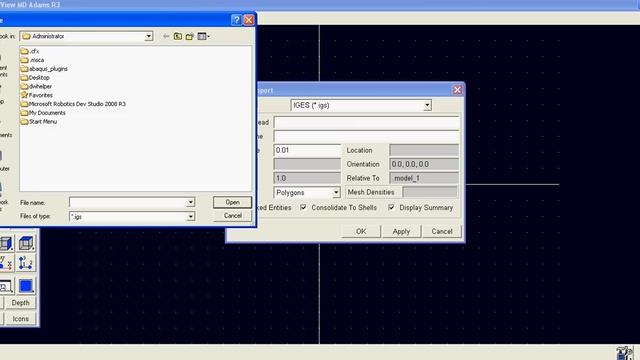Image resolution: width=640 pixels, height=360 pixels.
Task: Expand the Look in Administrator dropdown
Action: click(149, 36)
